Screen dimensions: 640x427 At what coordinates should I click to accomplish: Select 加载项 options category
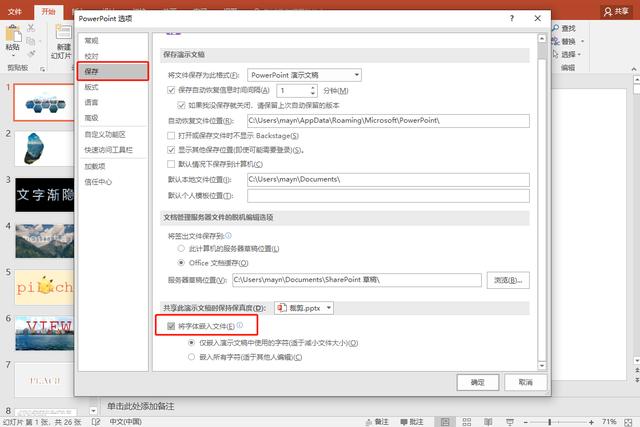pyautogui.click(x=113, y=166)
